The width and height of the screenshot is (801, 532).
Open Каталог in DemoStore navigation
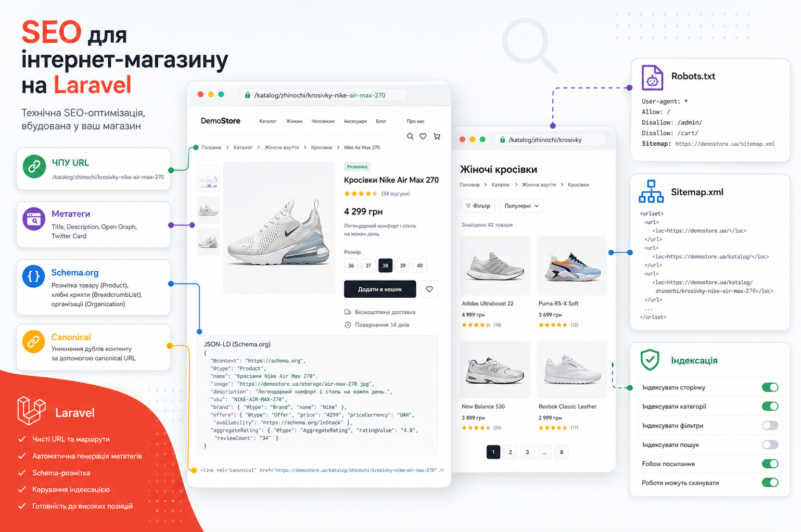(268, 121)
